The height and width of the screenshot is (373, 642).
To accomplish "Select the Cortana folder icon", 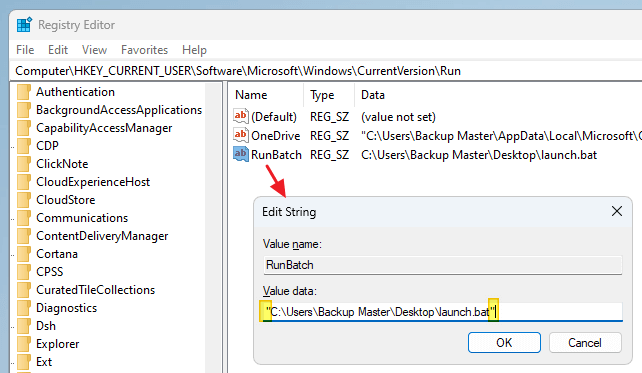I will (x=24, y=254).
